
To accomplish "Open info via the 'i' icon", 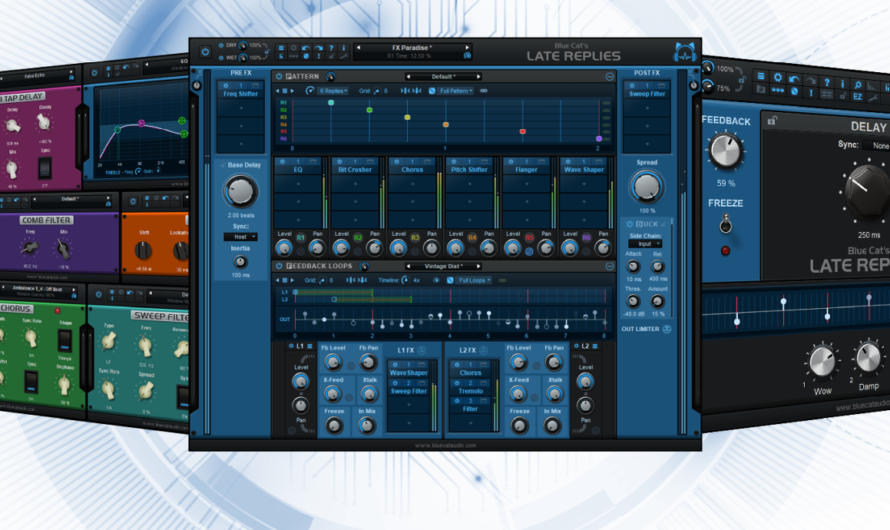I will click(343, 48).
